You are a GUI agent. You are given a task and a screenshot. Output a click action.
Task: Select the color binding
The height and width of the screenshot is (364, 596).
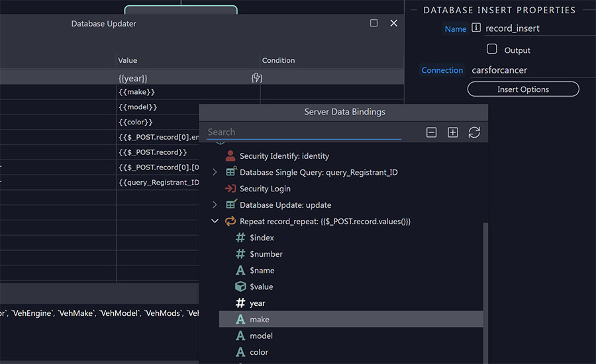pos(259,352)
